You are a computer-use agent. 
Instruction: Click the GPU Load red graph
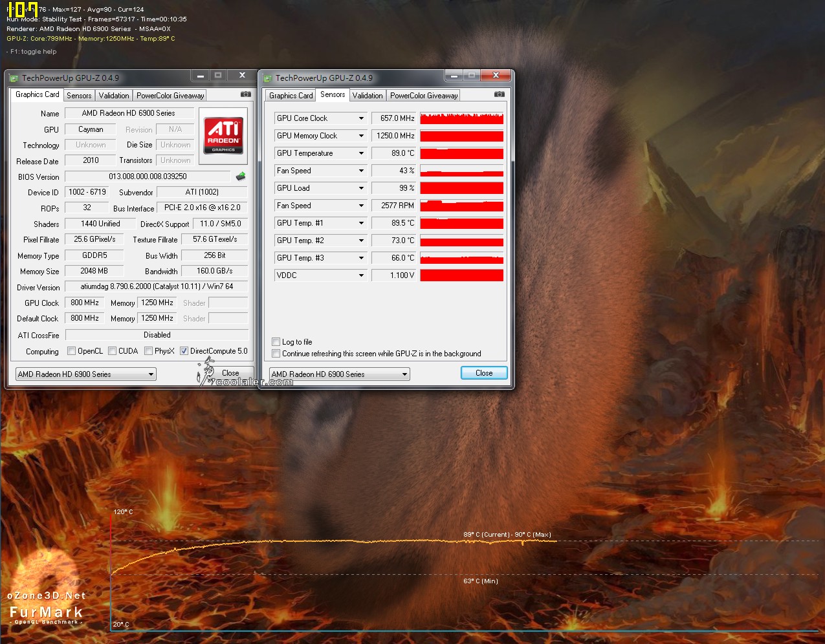point(461,188)
